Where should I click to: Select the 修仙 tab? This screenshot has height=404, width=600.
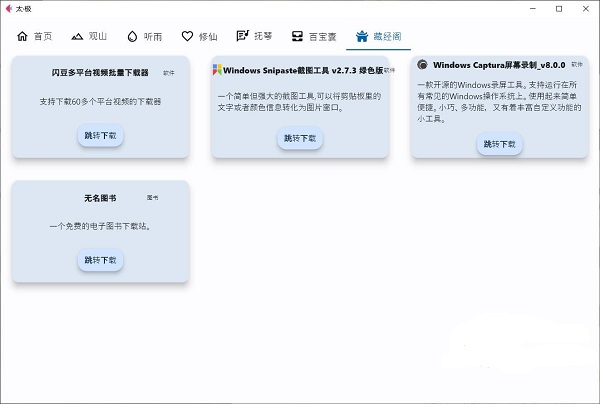tap(199, 36)
